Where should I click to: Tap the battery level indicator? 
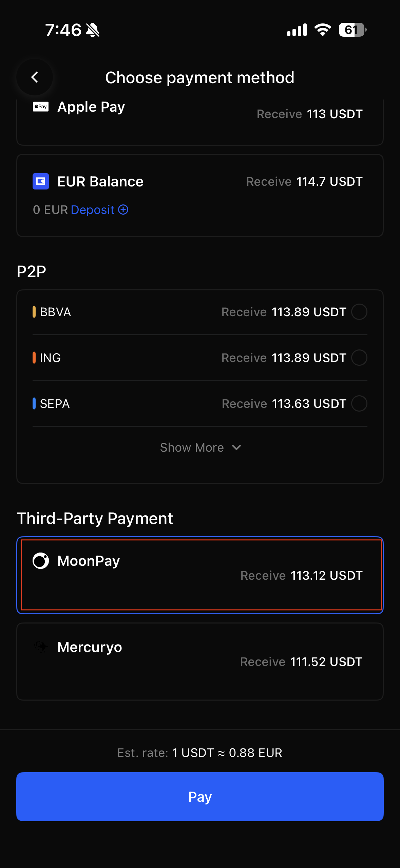click(x=352, y=30)
